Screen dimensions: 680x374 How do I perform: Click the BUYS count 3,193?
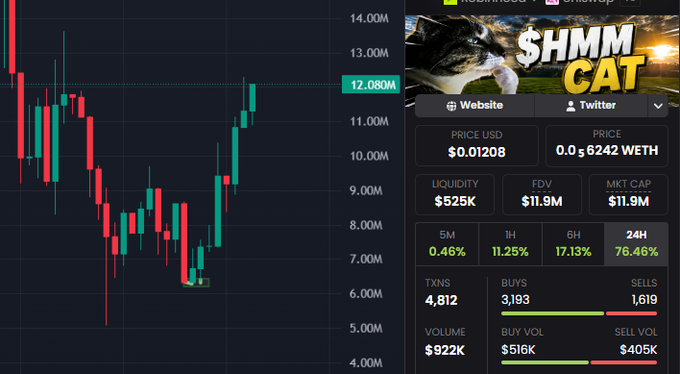[x=515, y=300]
